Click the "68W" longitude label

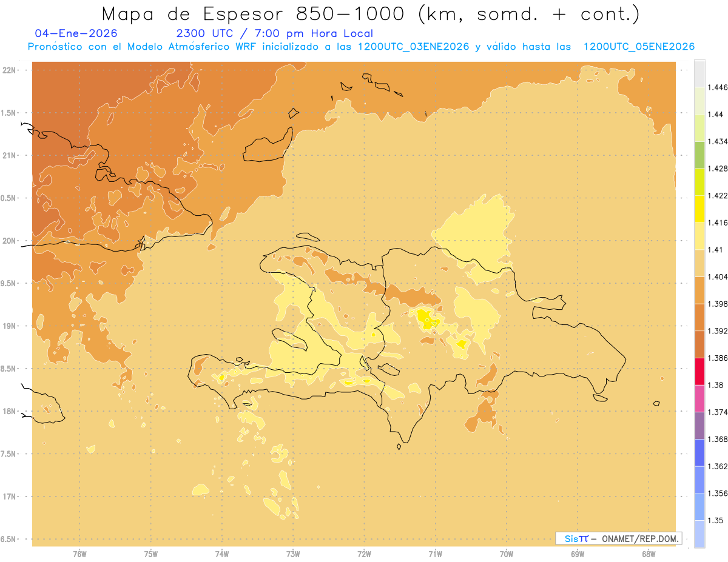coord(649,554)
